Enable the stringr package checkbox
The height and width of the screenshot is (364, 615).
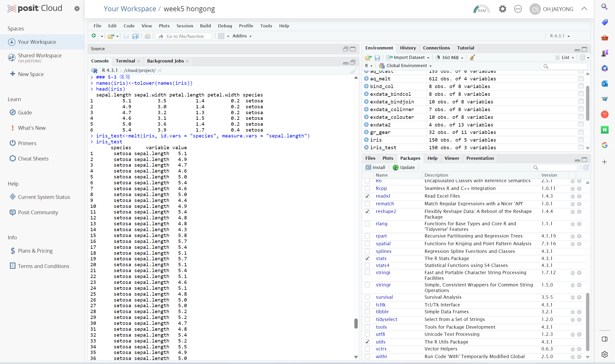[x=367, y=285]
